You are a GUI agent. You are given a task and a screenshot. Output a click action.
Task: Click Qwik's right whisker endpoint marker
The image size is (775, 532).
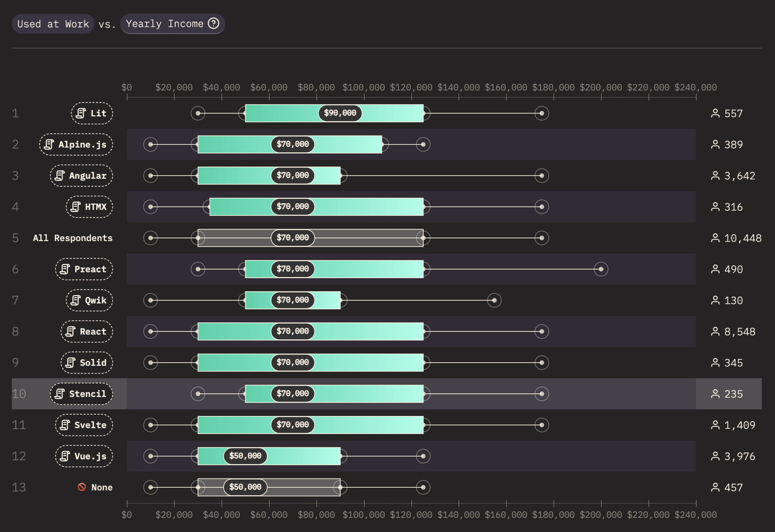tap(494, 300)
